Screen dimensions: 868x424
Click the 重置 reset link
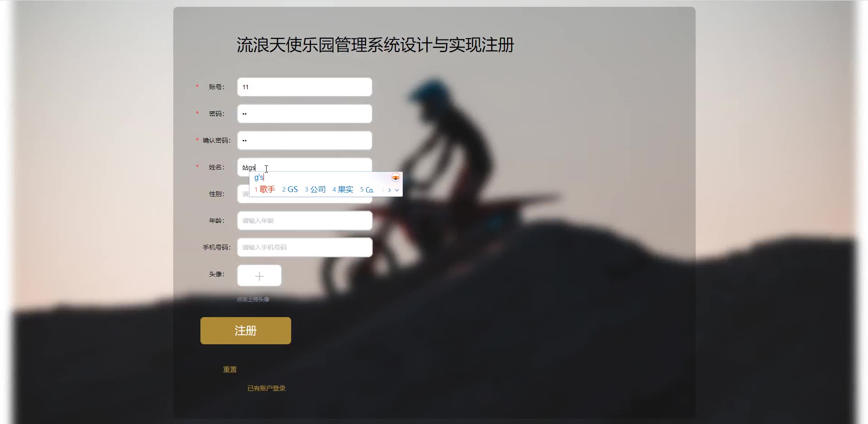[x=230, y=370]
